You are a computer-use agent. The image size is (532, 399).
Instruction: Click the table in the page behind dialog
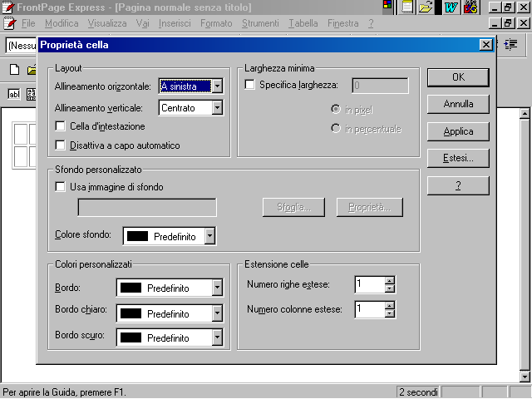(x=24, y=145)
